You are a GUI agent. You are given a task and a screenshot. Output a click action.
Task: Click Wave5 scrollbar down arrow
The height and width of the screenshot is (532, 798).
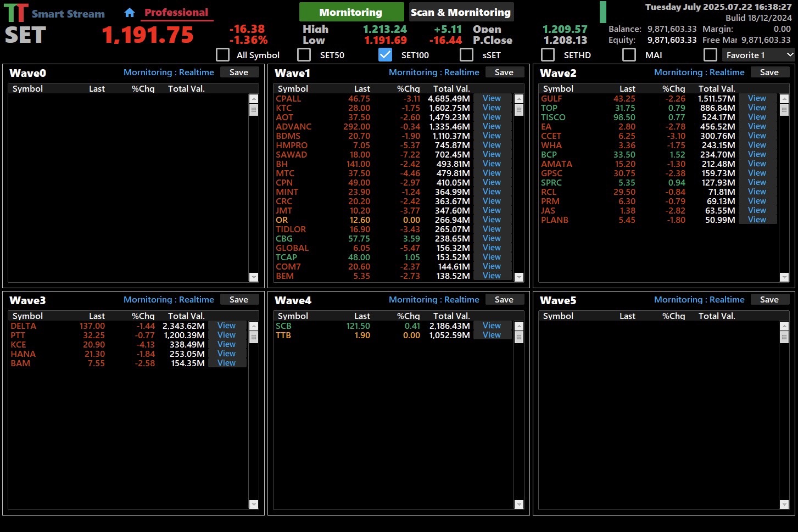784,505
